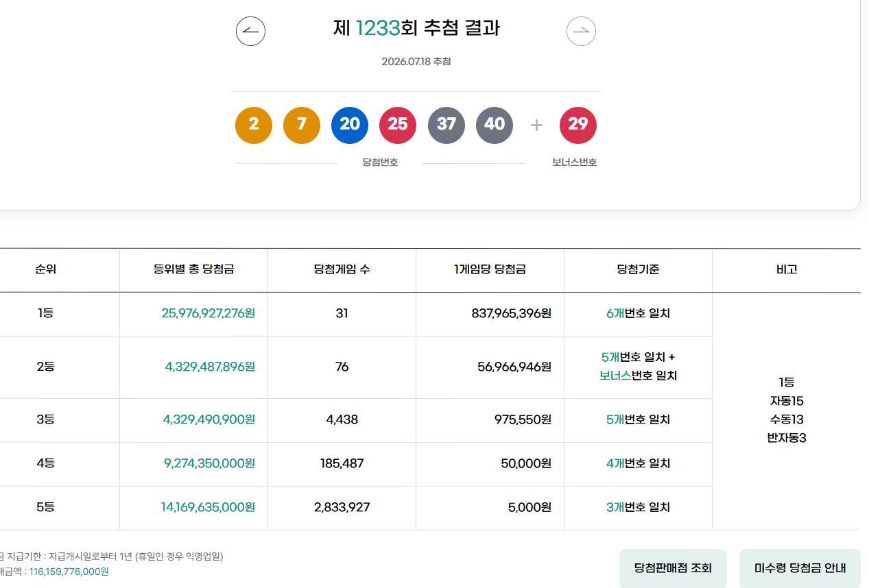
Task: Click the 1게임당 당첨금 column header
Action: point(490,270)
